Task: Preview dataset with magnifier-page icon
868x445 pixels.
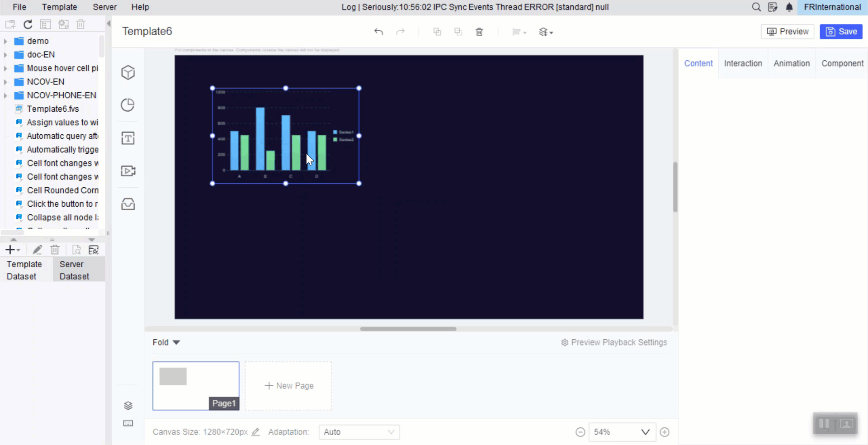Action: pos(76,250)
